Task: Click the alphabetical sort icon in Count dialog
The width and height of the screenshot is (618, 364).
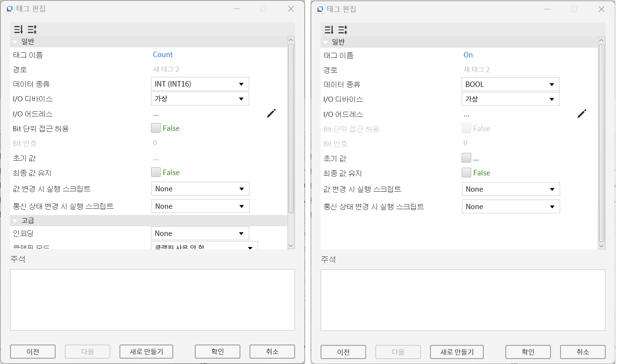Action: 32,29
